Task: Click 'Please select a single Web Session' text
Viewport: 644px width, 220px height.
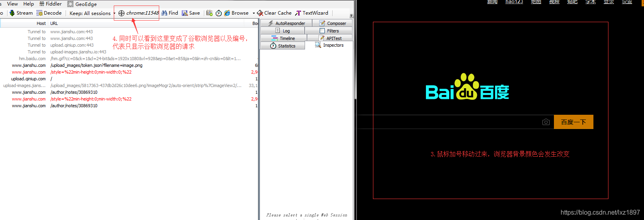Action: (x=307, y=215)
